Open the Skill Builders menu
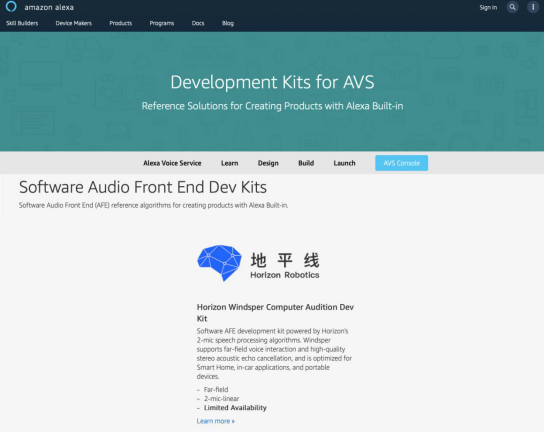Viewport: 544px width, 432px height. point(22,23)
